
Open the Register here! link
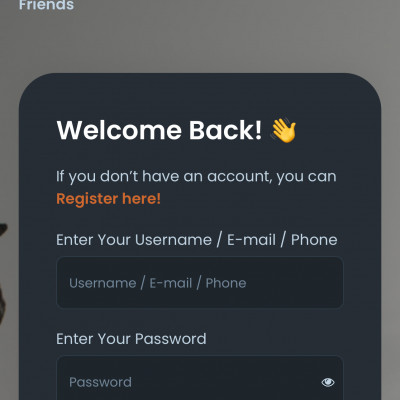click(x=108, y=199)
